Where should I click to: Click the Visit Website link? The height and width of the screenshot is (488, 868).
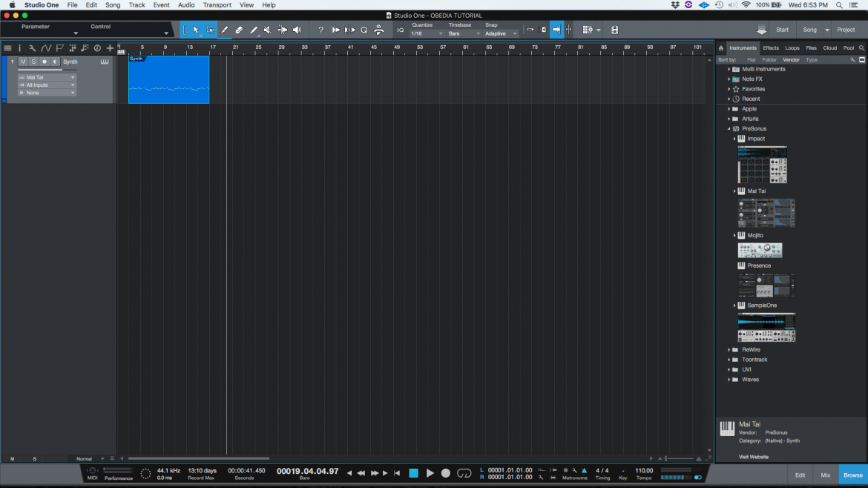click(x=754, y=457)
